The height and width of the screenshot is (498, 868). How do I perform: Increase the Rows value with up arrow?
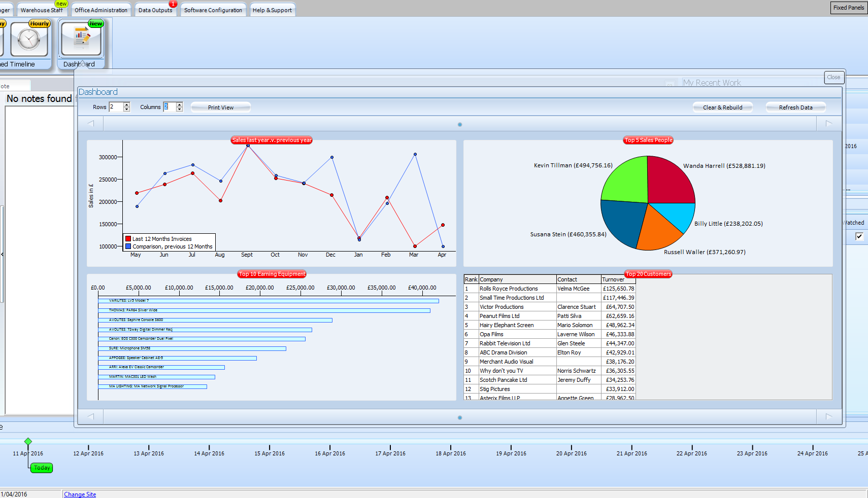[127, 104]
